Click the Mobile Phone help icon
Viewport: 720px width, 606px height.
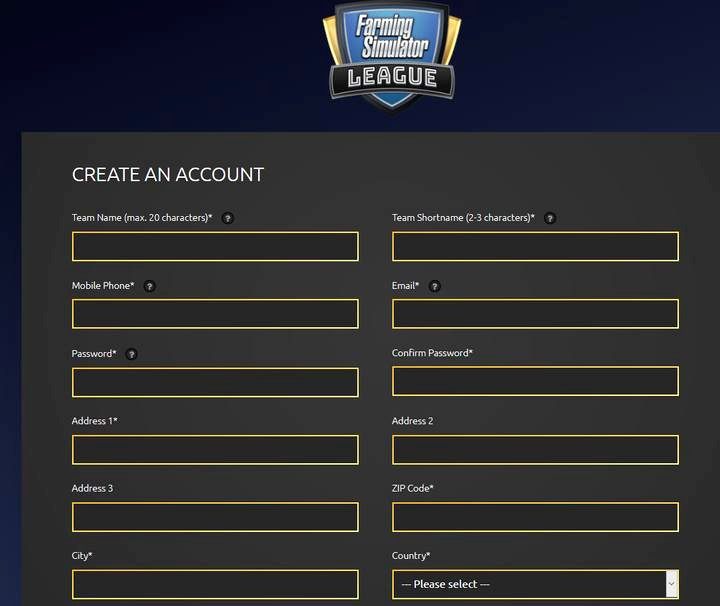[x=149, y=286]
